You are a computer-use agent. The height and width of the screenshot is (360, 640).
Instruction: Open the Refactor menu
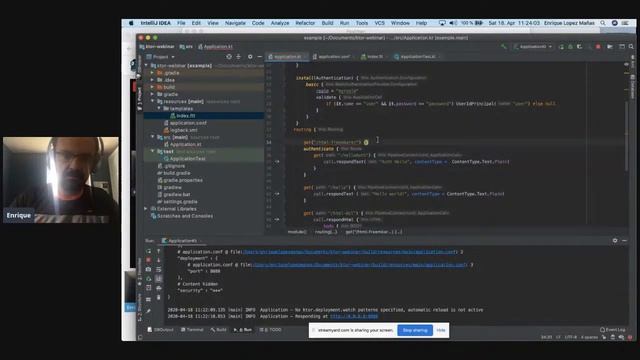point(305,23)
